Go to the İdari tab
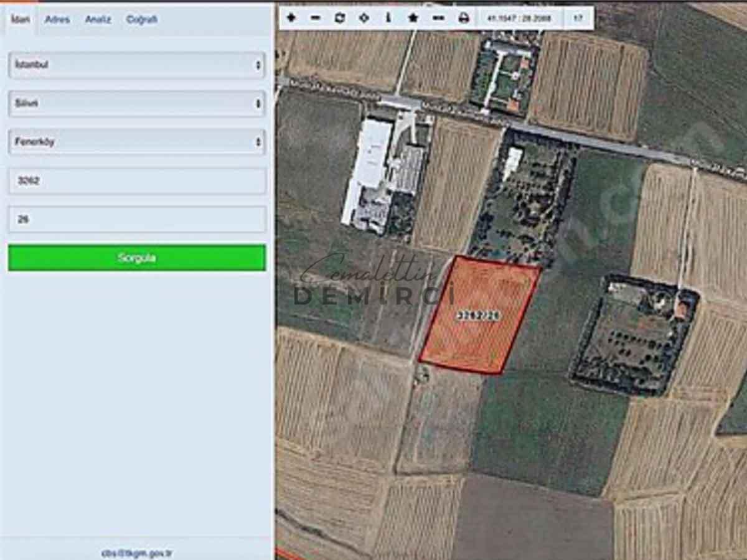This screenshot has width=747, height=560. (21, 19)
